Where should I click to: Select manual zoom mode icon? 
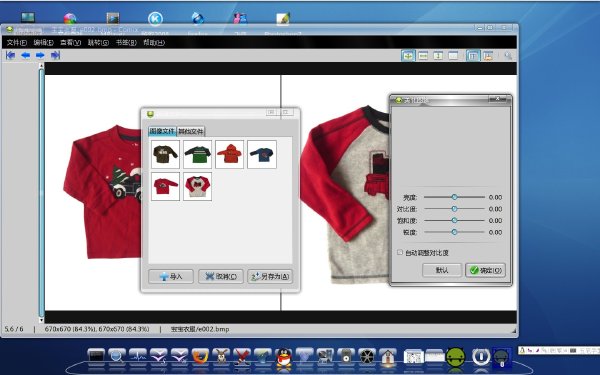(x=453, y=56)
